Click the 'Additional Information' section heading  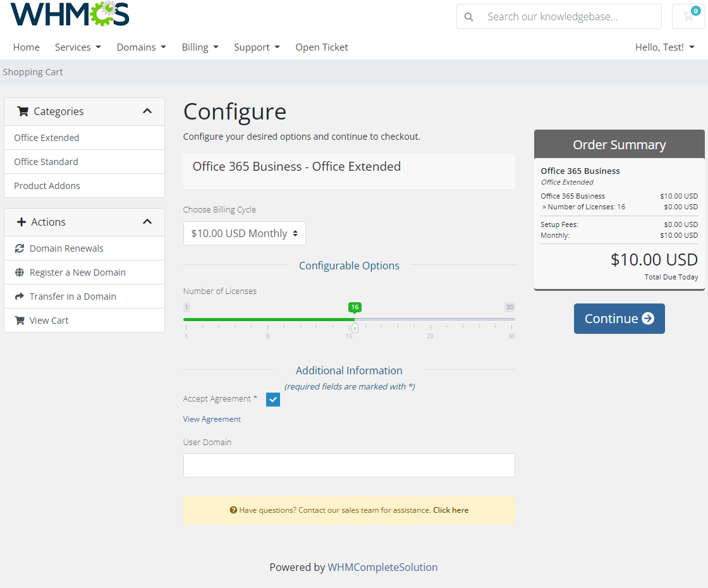pyautogui.click(x=349, y=371)
